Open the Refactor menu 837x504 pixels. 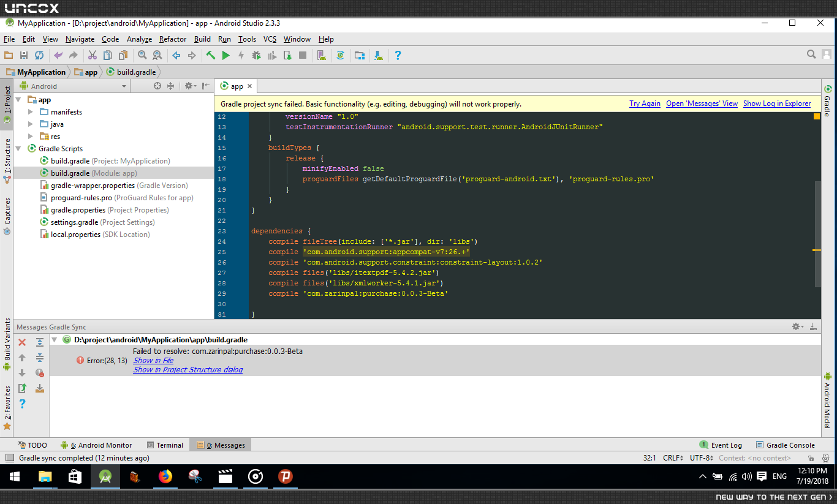173,39
